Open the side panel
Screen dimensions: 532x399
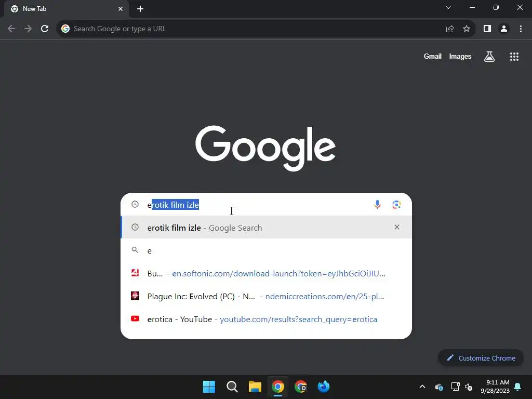487,29
